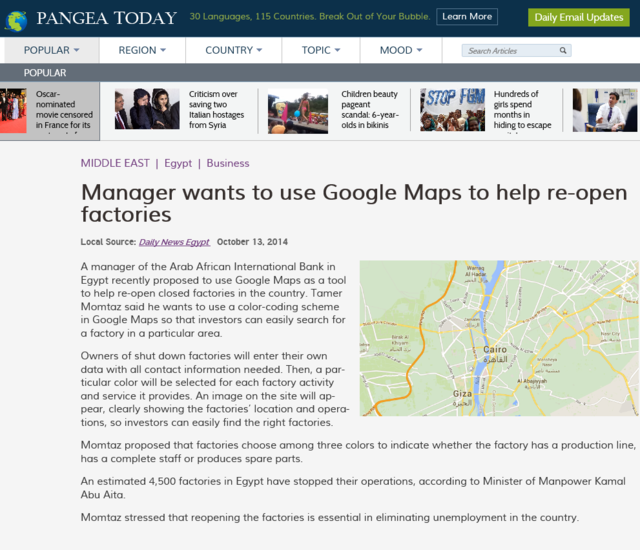Read Hundreds of girls spend months hiding
This screenshot has width=640, height=550.
pos(523,110)
